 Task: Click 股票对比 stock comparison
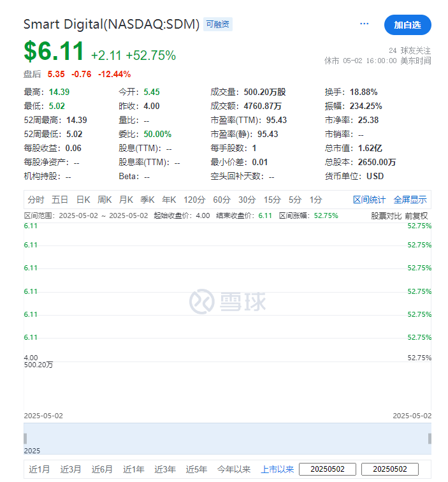point(386,215)
